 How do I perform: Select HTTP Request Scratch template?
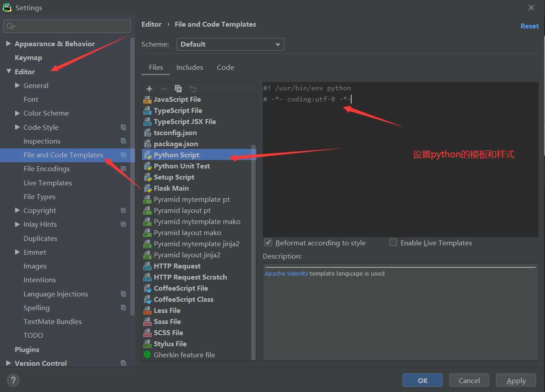(190, 277)
